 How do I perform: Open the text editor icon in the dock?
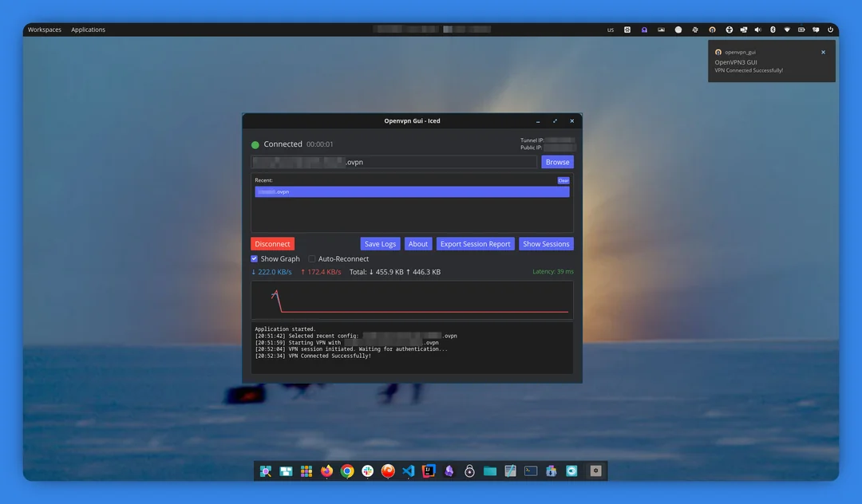510,471
